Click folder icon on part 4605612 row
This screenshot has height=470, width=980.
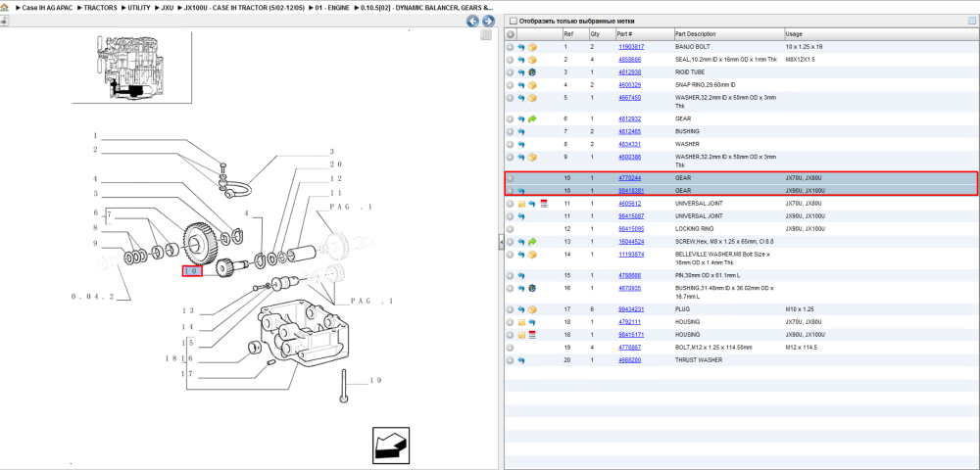click(521, 204)
